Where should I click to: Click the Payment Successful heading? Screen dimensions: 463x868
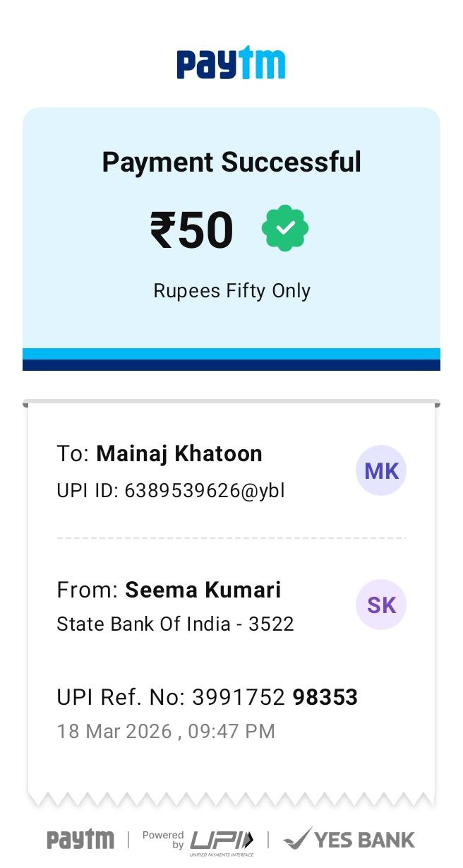tap(231, 162)
